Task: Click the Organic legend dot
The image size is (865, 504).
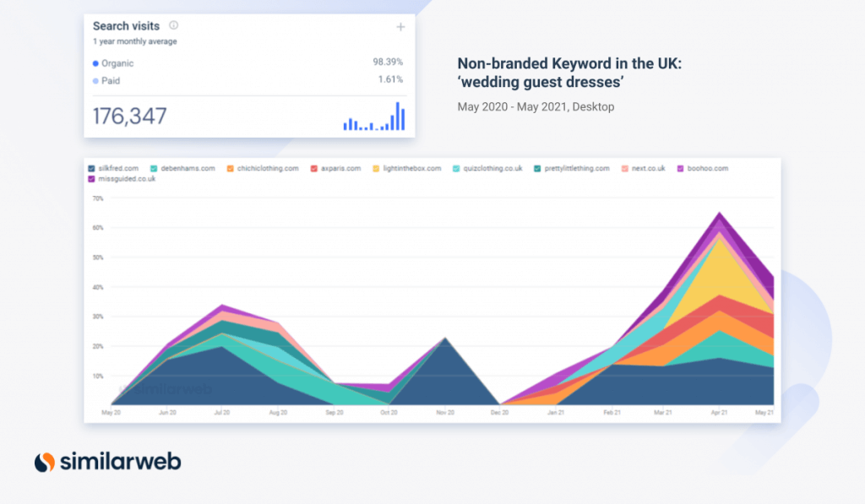Action: (x=95, y=63)
